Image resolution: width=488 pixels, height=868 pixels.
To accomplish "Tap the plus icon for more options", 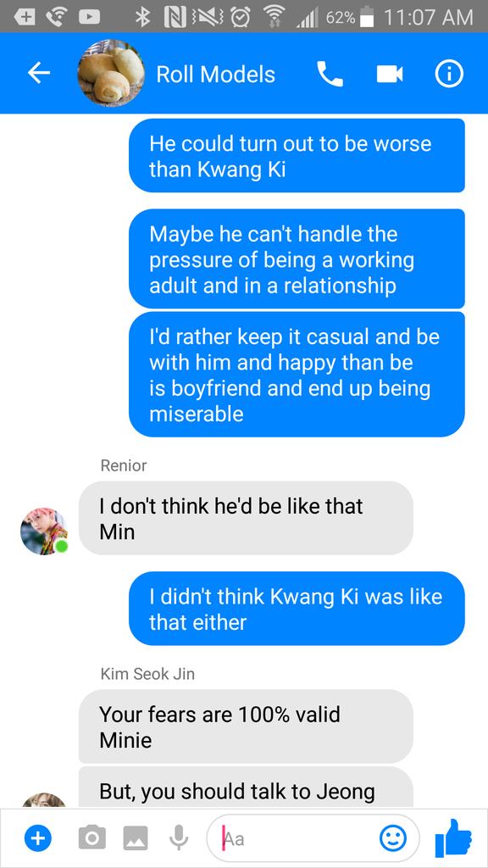I will (37, 838).
